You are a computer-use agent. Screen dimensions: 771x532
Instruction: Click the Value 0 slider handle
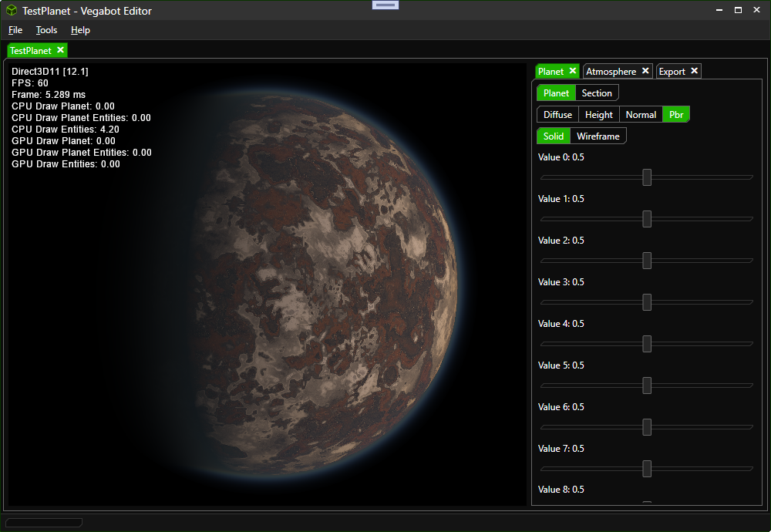[647, 177]
